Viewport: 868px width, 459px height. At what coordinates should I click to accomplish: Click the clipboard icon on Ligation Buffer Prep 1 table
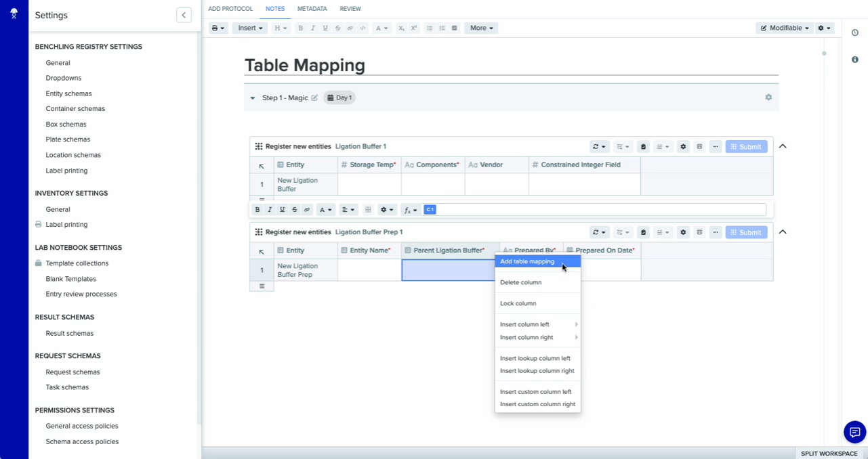[x=643, y=232]
